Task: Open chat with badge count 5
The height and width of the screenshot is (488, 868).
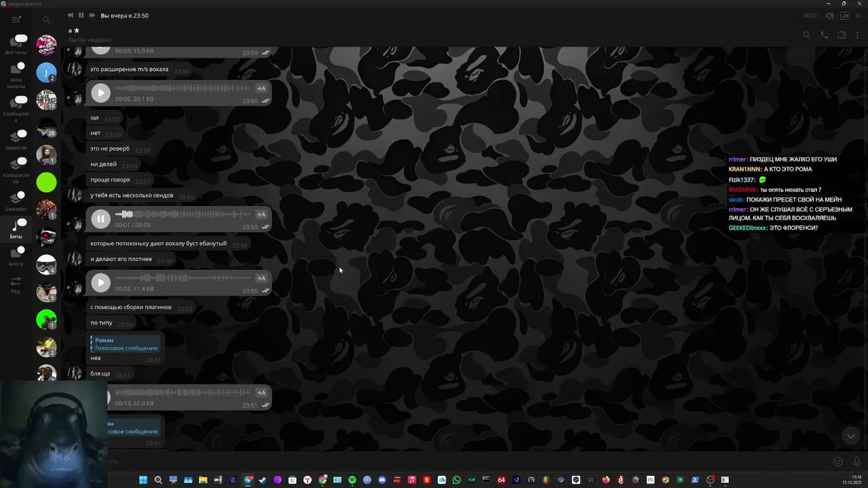Action: [46, 291]
